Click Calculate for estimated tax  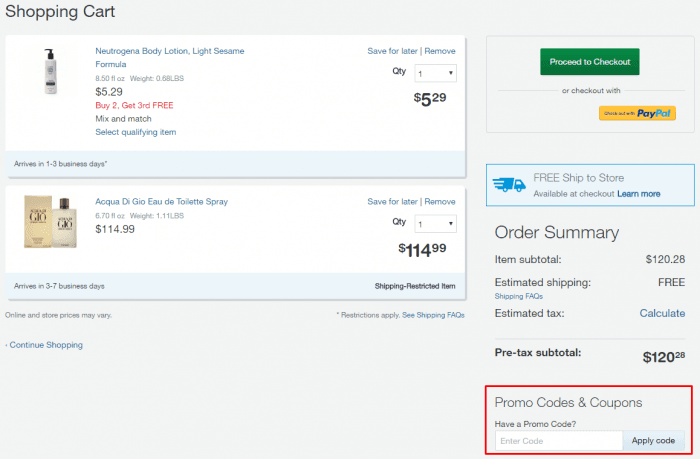click(x=662, y=313)
